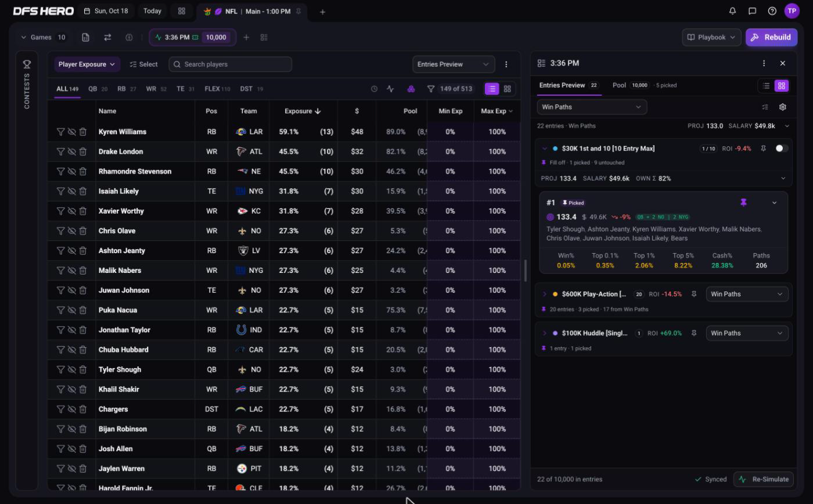Sort by the Exposure column header
This screenshot has height=504, width=813.
coord(303,111)
